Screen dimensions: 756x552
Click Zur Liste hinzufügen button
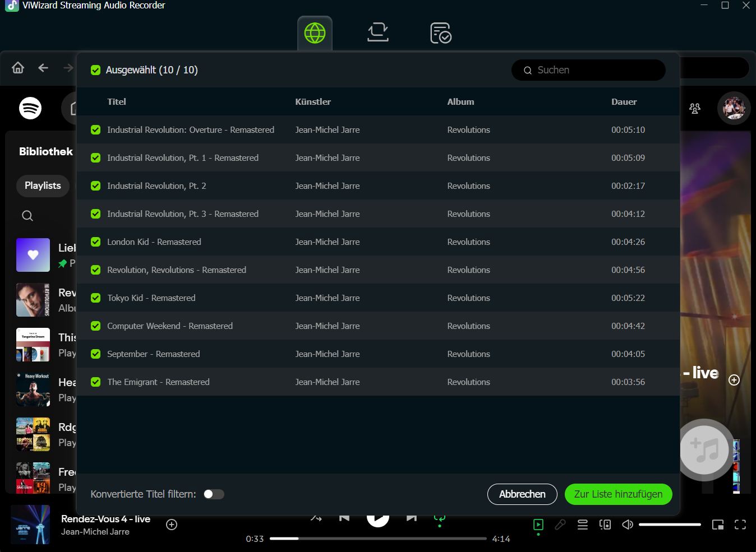pyautogui.click(x=618, y=494)
